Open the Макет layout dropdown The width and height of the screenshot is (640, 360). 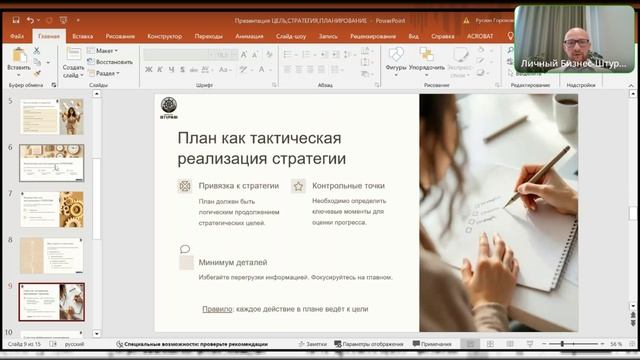[103, 51]
